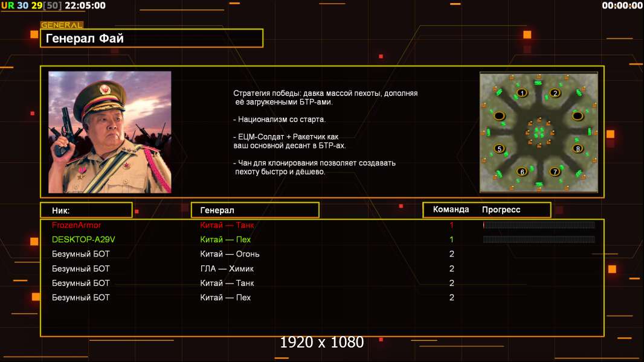Select player name 'FrozenArmor'
This screenshot has width=644, height=362.
(x=76, y=225)
